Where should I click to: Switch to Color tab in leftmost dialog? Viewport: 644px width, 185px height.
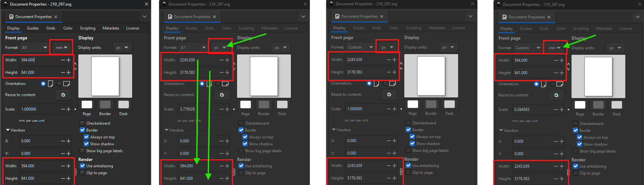pyautogui.click(x=68, y=28)
